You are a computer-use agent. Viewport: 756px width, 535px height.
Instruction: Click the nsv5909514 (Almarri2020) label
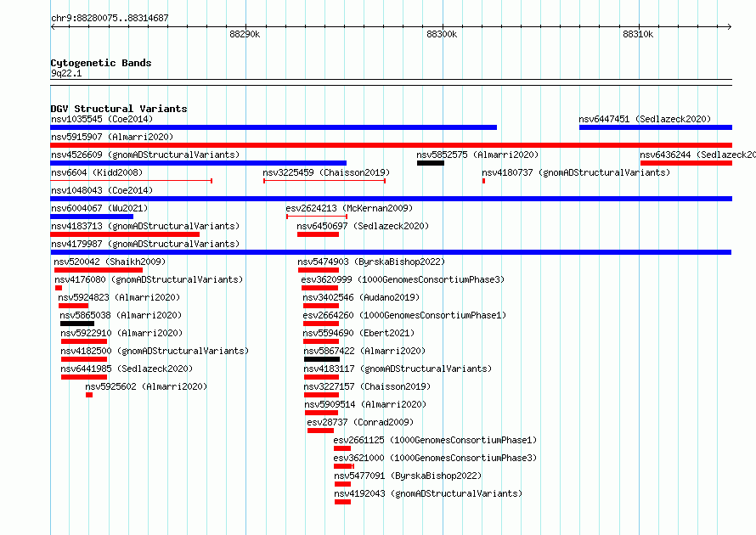pyautogui.click(x=365, y=404)
